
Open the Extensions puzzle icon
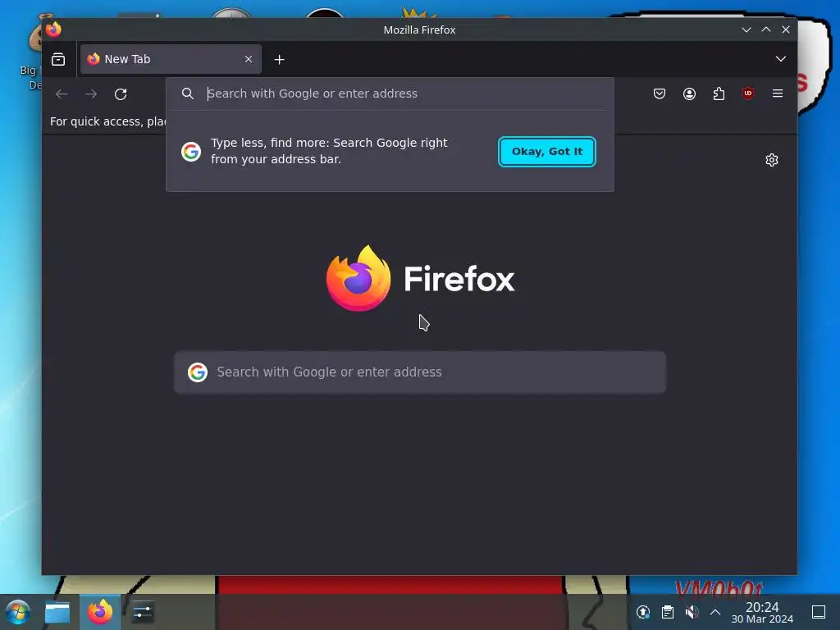pos(719,94)
